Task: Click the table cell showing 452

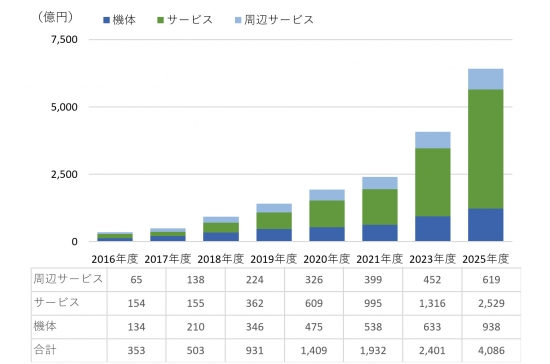Action: (432, 279)
